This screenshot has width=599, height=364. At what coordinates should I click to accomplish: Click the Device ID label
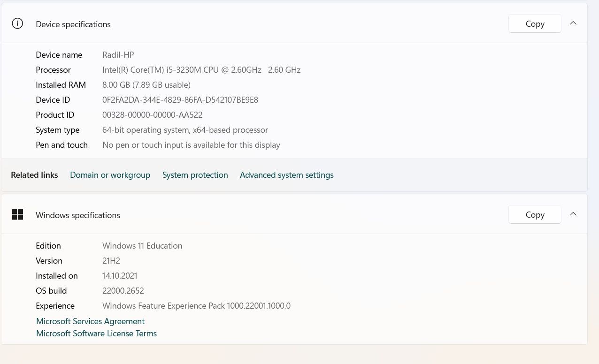click(53, 100)
